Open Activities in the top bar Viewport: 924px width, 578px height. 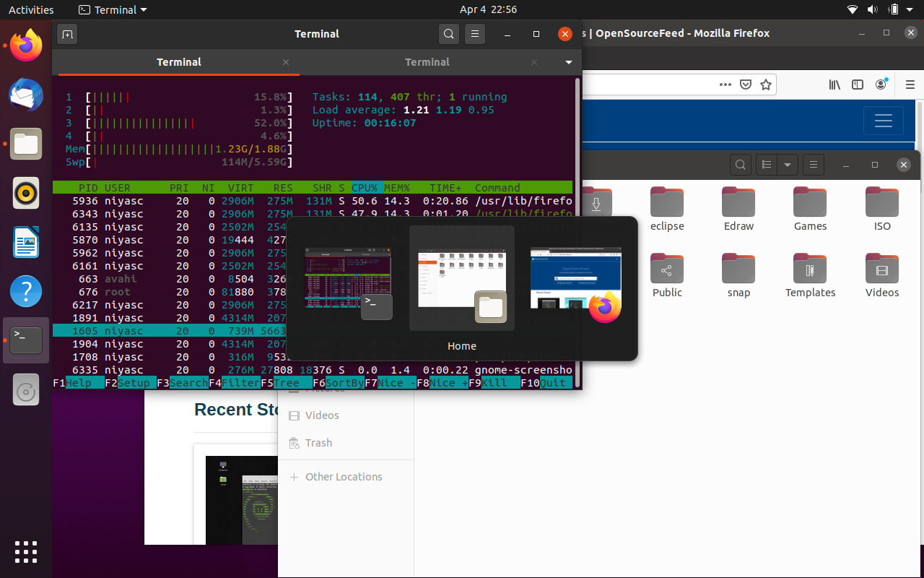coord(31,9)
